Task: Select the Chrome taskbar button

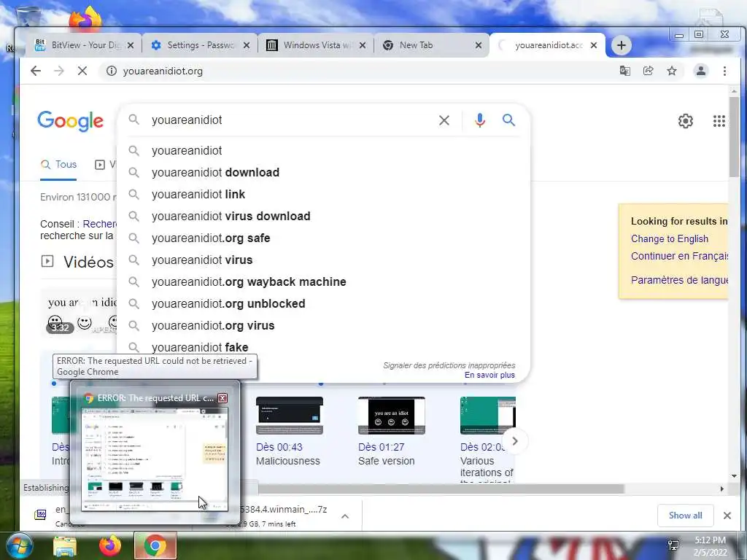Action: pyautogui.click(x=155, y=545)
